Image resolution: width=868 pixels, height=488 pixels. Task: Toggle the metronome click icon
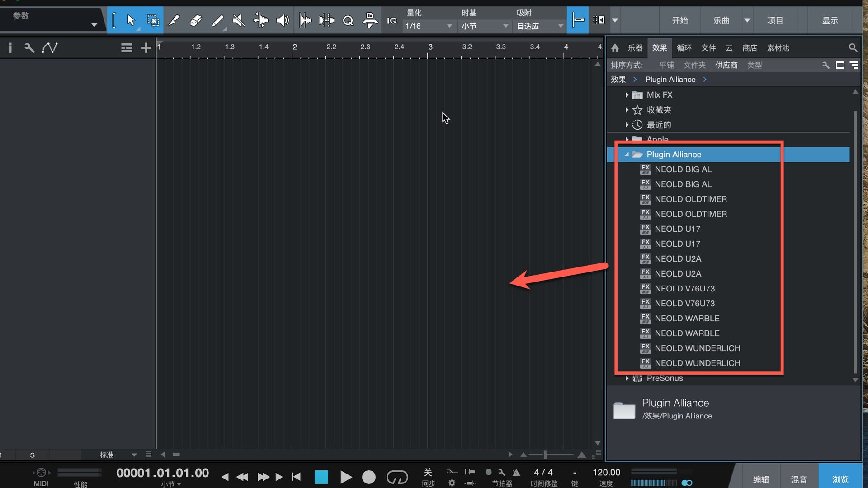pyautogui.click(x=516, y=472)
